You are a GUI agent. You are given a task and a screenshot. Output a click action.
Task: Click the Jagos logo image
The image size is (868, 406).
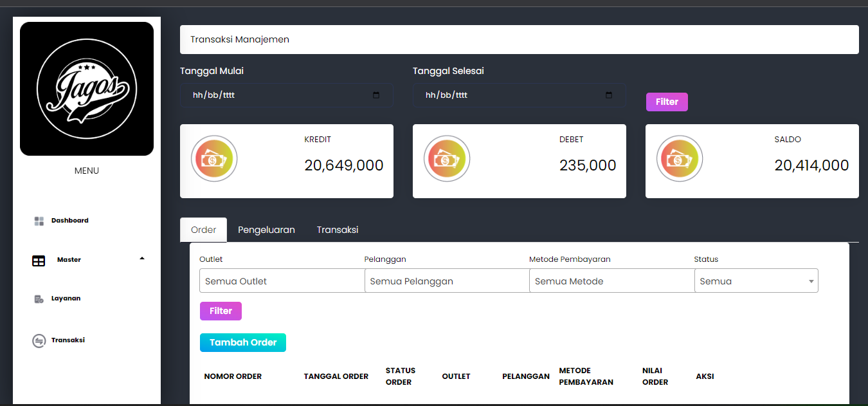87,89
